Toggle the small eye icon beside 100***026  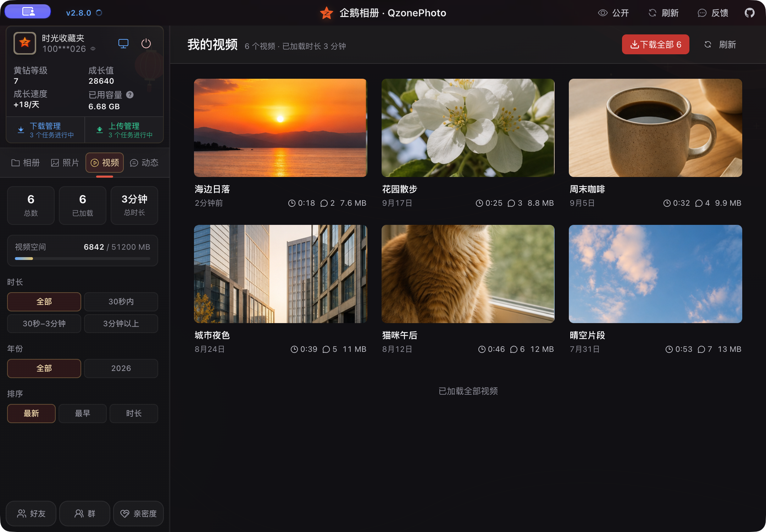tap(93, 49)
